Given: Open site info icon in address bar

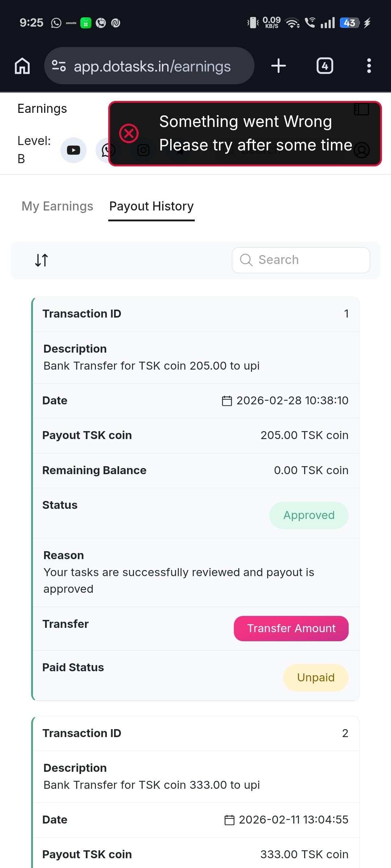Looking at the screenshot, I should point(59,66).
